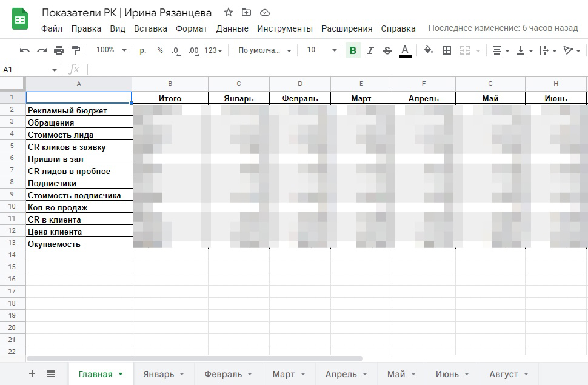588x385 pixels.
Task: Open the Главная tab options arrow
Action: pyautogui.click(x=121, y=374)
